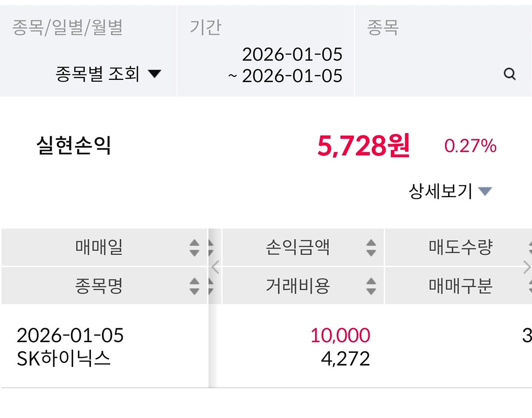Sort by 매매일 column arrows
The image size is (532, 418).
(194, 248)
